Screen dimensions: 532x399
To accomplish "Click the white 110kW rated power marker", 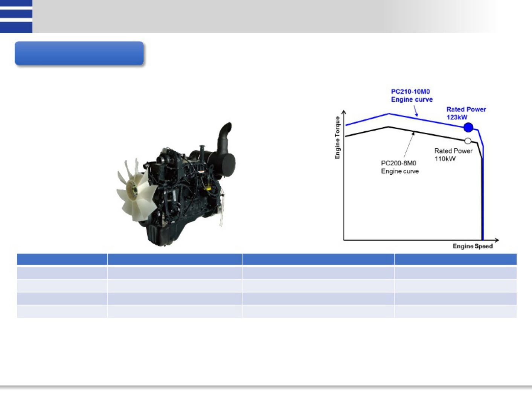I will click(x=468, y=141).
